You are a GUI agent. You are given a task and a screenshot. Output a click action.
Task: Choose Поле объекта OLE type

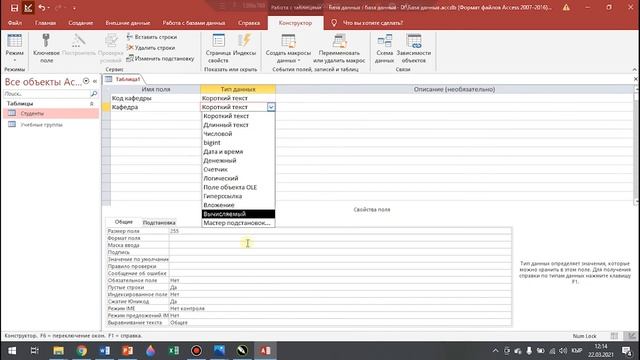[x=238, y=187]
